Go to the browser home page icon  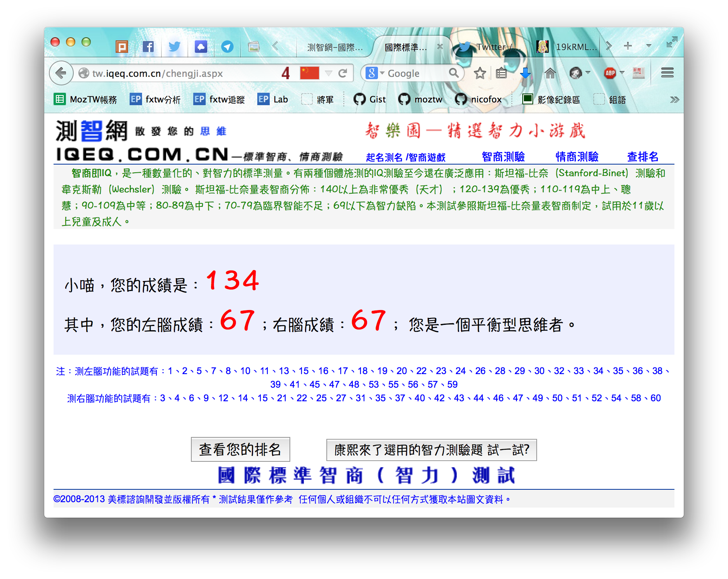[x=550, y=73]
